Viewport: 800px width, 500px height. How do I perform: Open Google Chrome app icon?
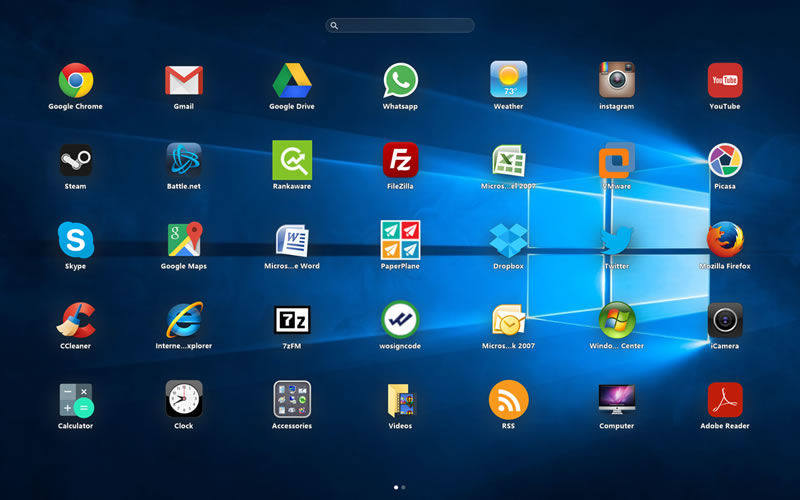[x=76, y=80]
